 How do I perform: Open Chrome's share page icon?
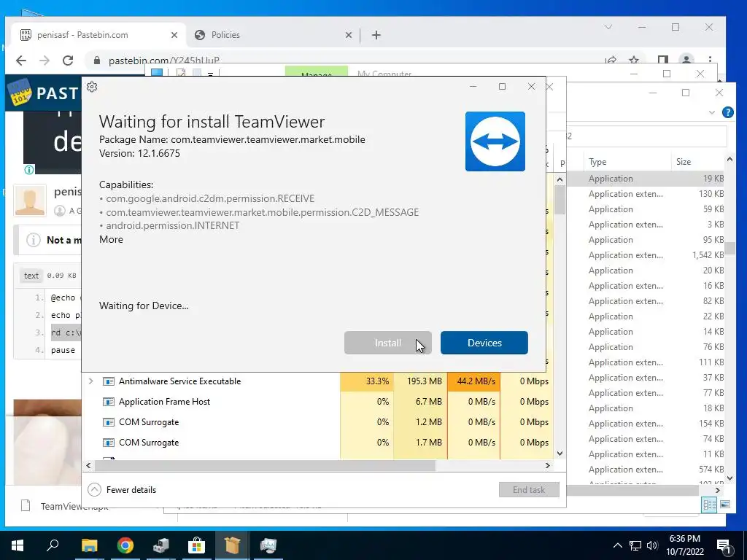611,61
